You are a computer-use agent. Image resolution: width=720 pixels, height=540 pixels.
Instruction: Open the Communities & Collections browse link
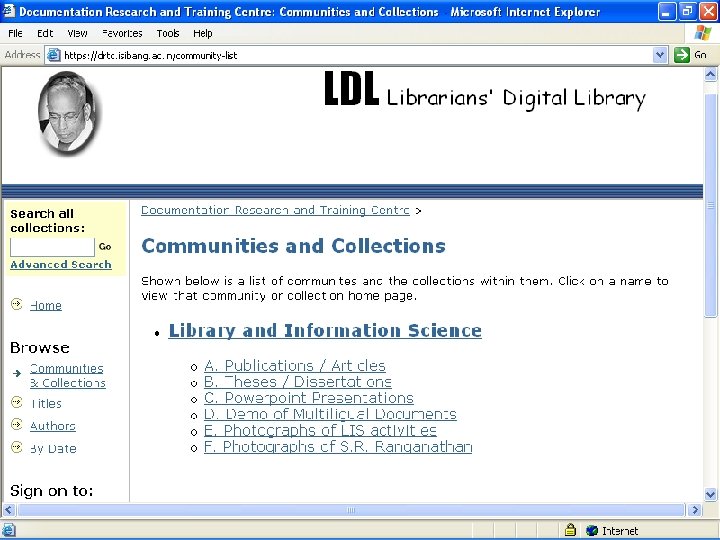68,376
